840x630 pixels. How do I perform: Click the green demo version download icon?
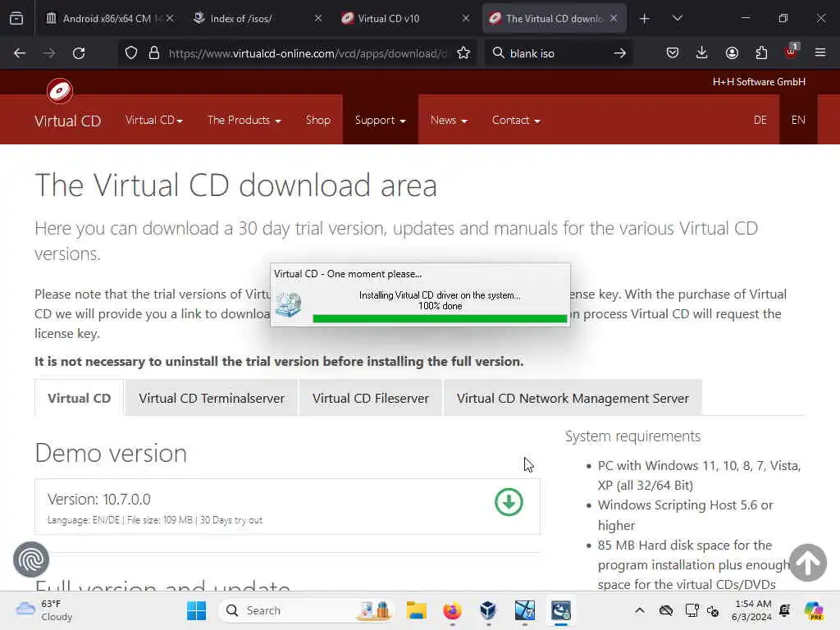coord(509,503)
